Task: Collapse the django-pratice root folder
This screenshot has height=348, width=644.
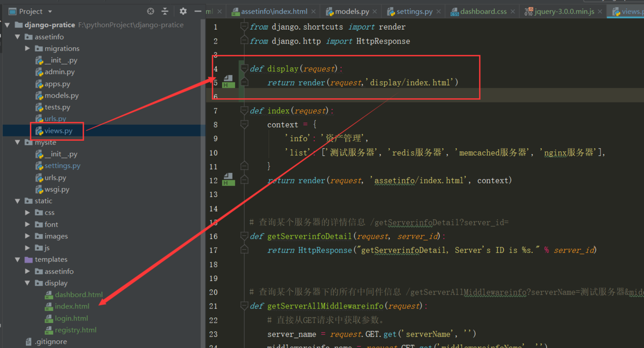Action: pyautogui.click(x=7, y=25)
